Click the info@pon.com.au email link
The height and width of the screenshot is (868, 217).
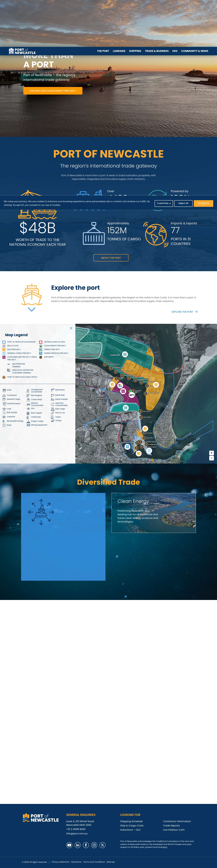77,833
